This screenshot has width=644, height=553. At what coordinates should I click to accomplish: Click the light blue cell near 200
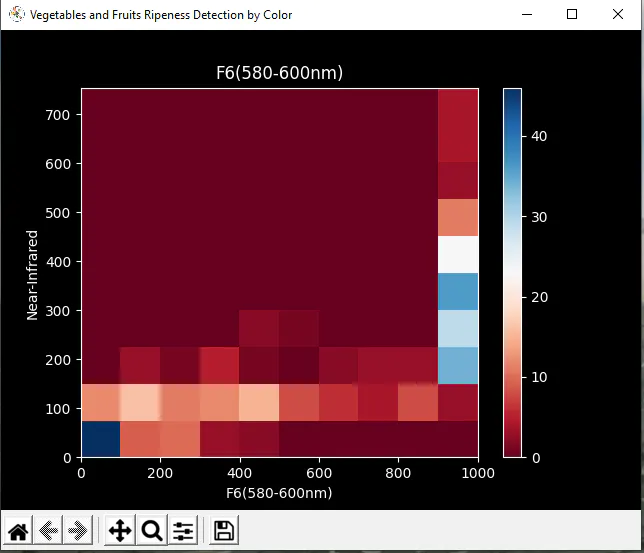click(458, 365)
